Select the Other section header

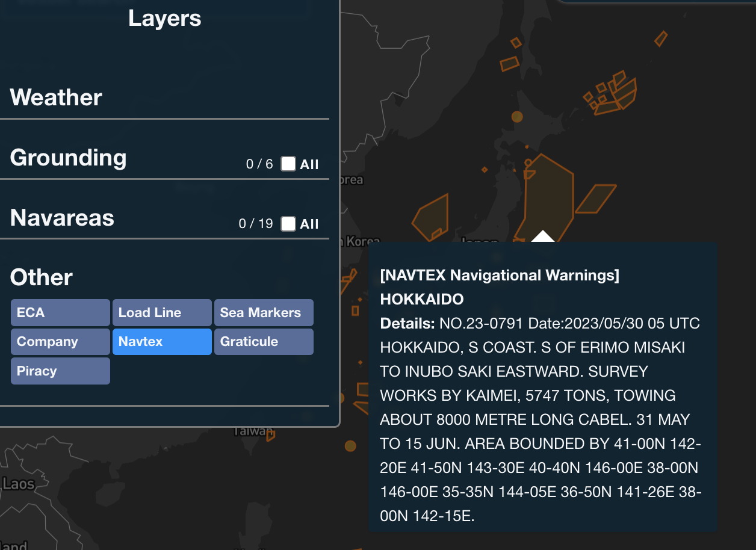click(x=41, y=277)
